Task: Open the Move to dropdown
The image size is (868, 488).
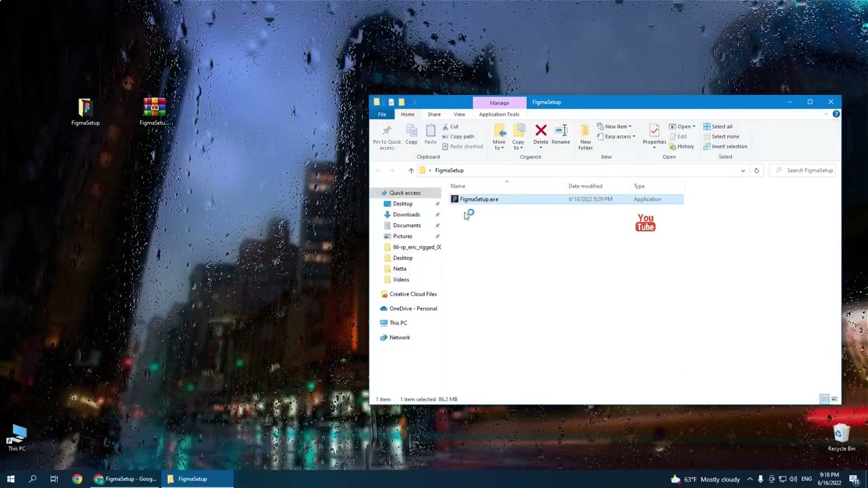Action: click(499, 136)
